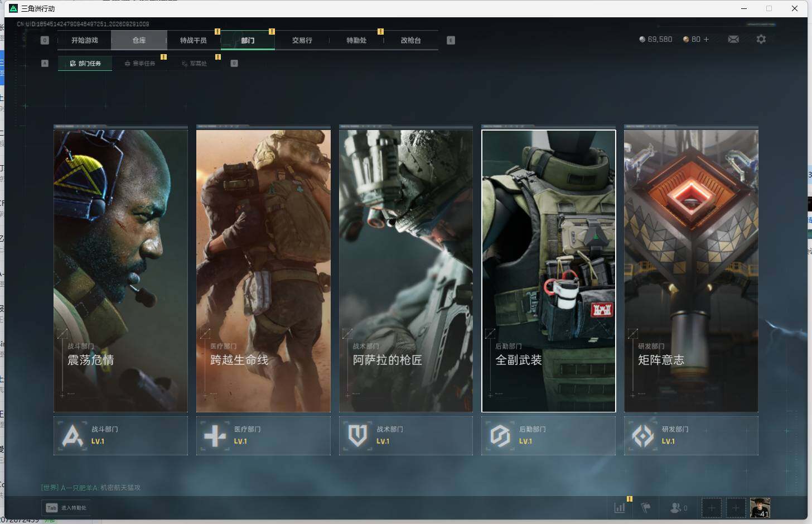Open the 跨越生命线 medical department card

tap(263, 271)
